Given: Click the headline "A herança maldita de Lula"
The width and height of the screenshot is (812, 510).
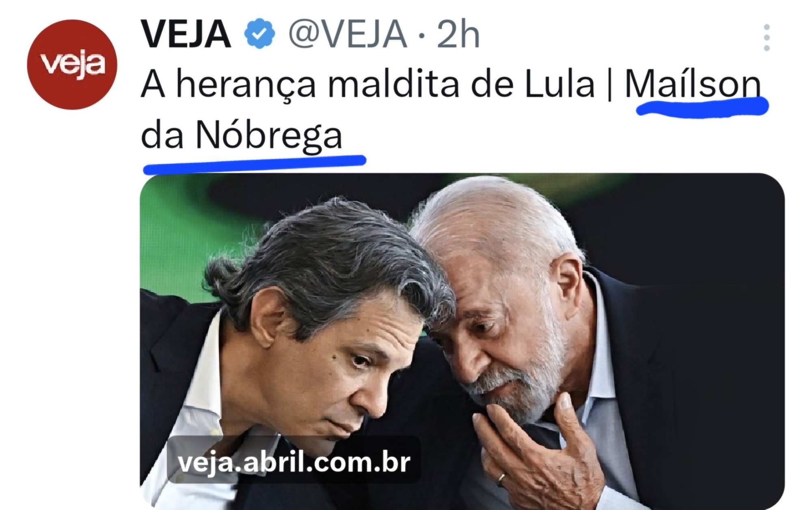Looking at the screenshot, I should click(x=368, y=85).
